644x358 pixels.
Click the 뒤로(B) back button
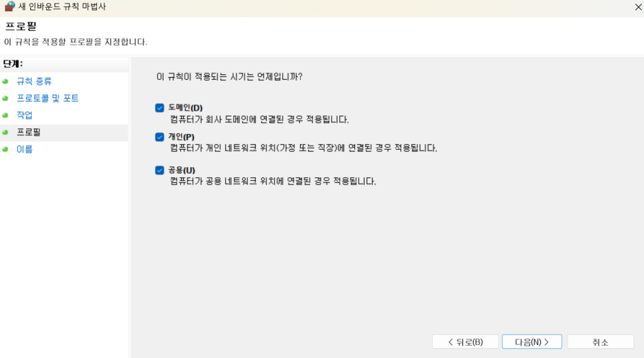[465, 342]
